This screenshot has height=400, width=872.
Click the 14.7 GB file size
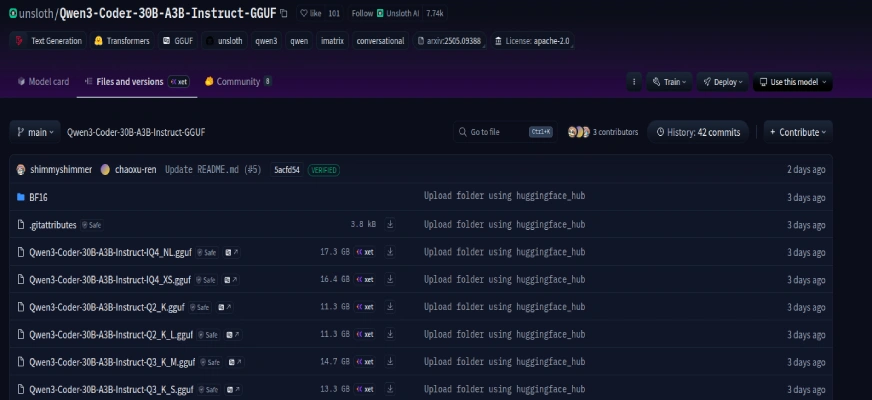pyautogui.click(x=335, y=362)
